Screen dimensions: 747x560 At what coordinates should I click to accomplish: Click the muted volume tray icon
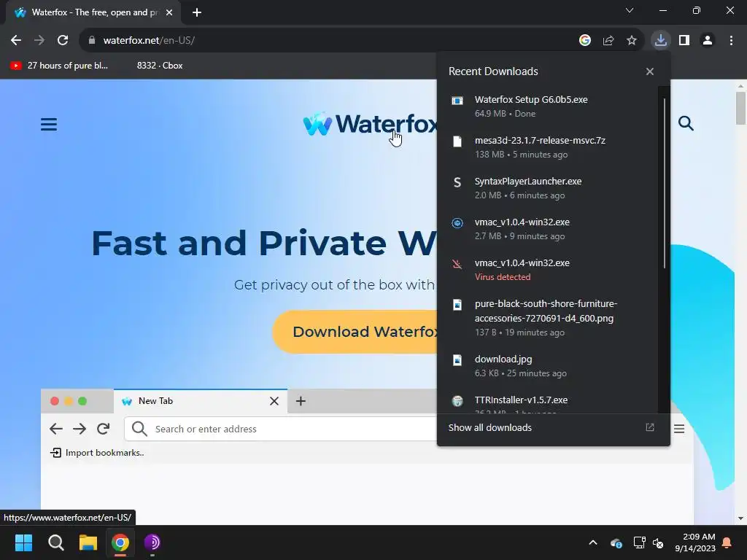point(658,542)
